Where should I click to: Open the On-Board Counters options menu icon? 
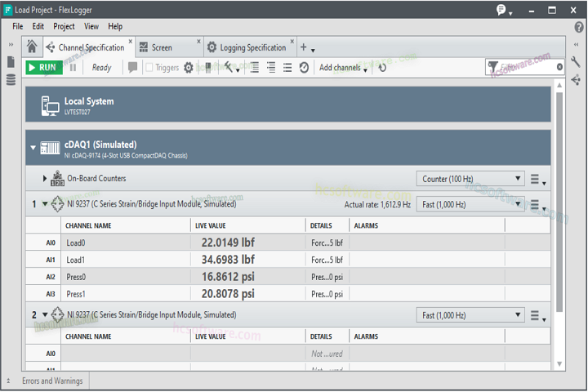coord(537,180)
